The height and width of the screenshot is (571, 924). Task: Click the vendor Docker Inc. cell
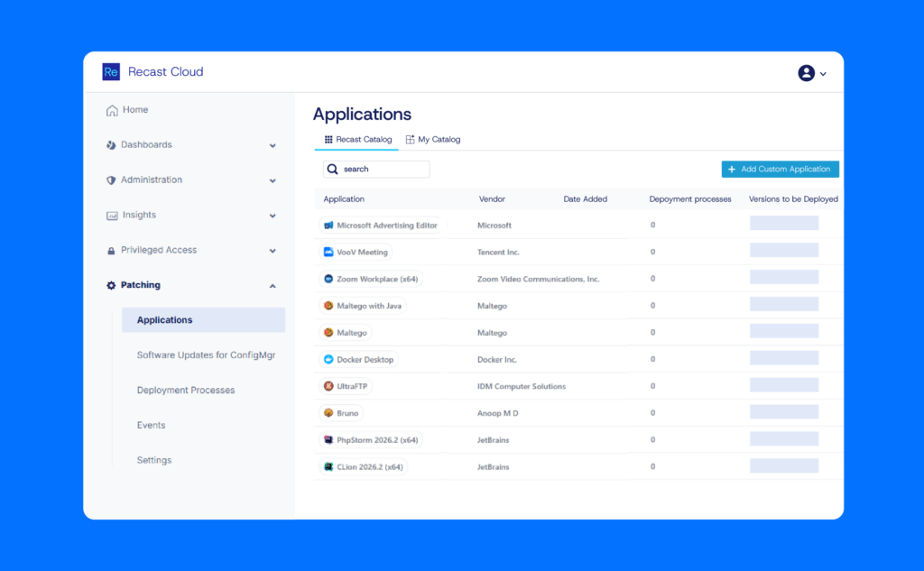[497, 359]
